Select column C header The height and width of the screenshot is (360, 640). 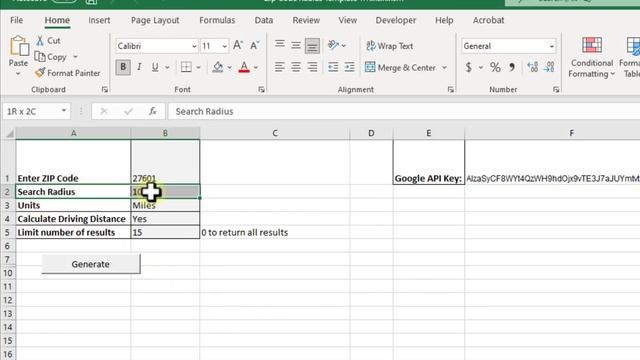point(275,133)
